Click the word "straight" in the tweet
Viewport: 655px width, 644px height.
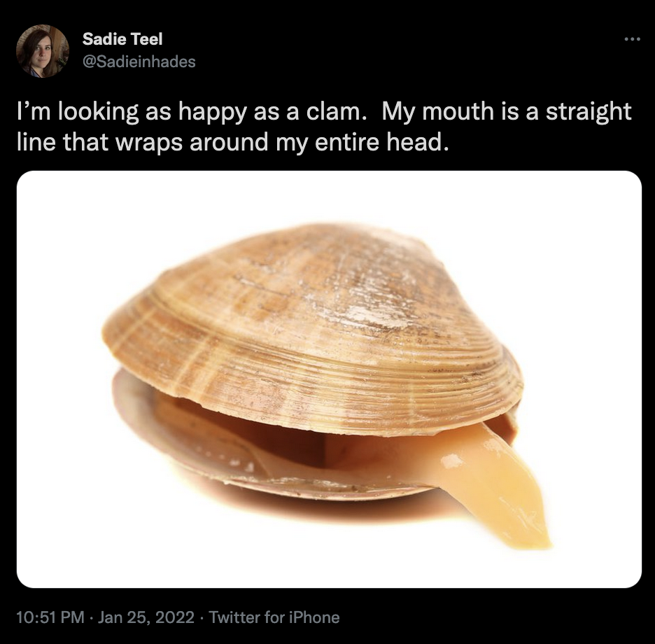588,112
